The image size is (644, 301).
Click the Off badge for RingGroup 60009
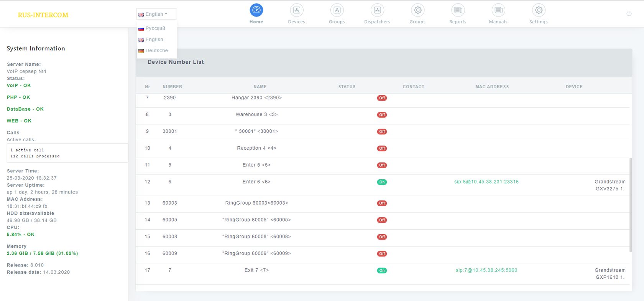tap(382, 254)
